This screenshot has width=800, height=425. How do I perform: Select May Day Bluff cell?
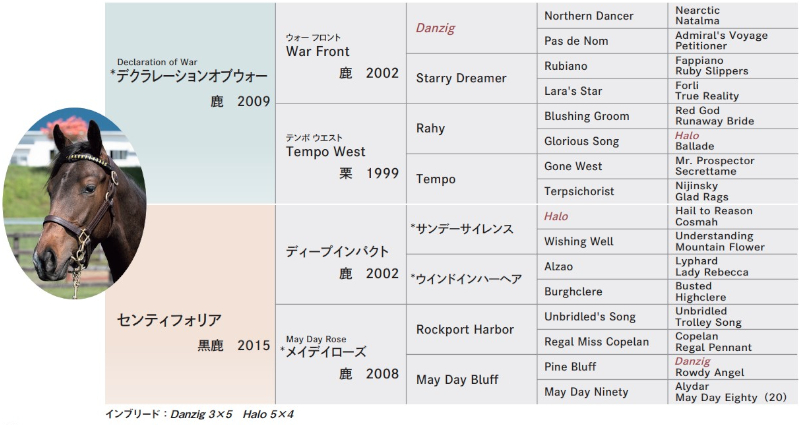click(472, 380)
